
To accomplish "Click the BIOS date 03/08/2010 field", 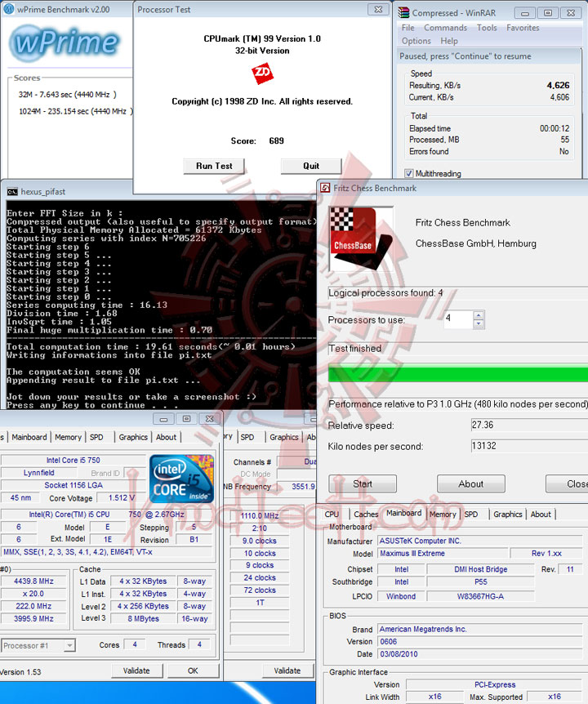I will (480, 654).
